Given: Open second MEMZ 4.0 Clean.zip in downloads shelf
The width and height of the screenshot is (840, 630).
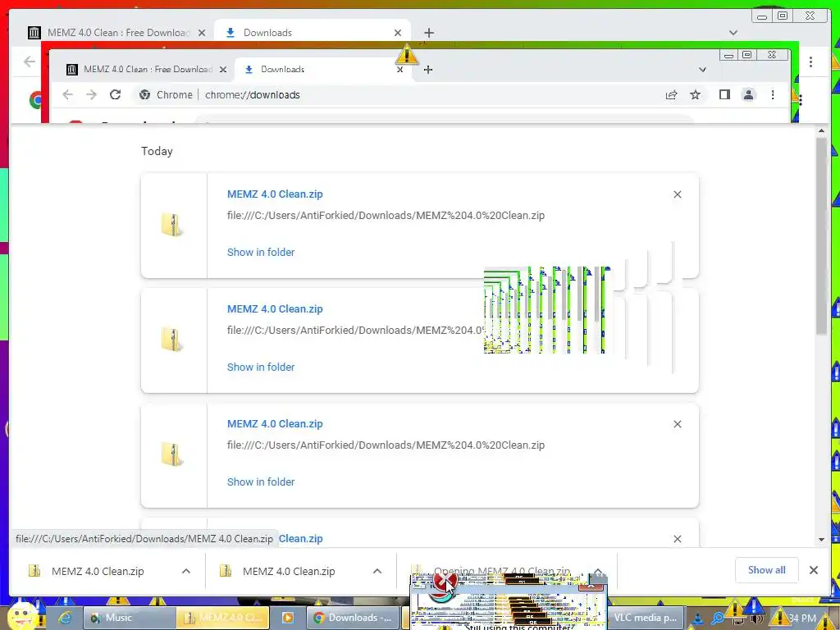Looking at the screenshot, I should point(289,571).
